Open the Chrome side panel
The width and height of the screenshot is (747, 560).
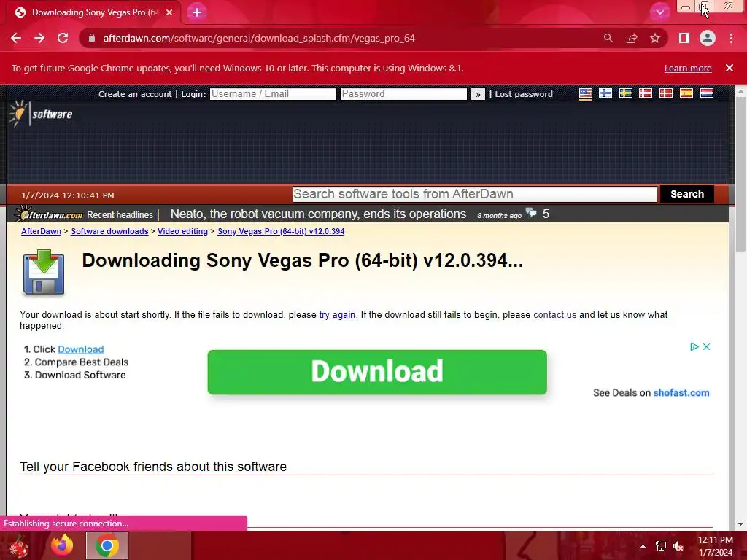684,38
